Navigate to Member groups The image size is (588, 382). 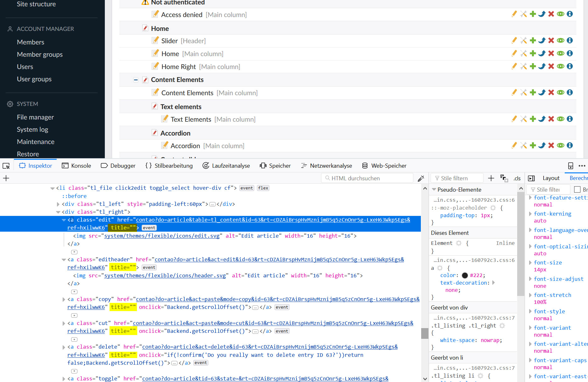[40, 54]
